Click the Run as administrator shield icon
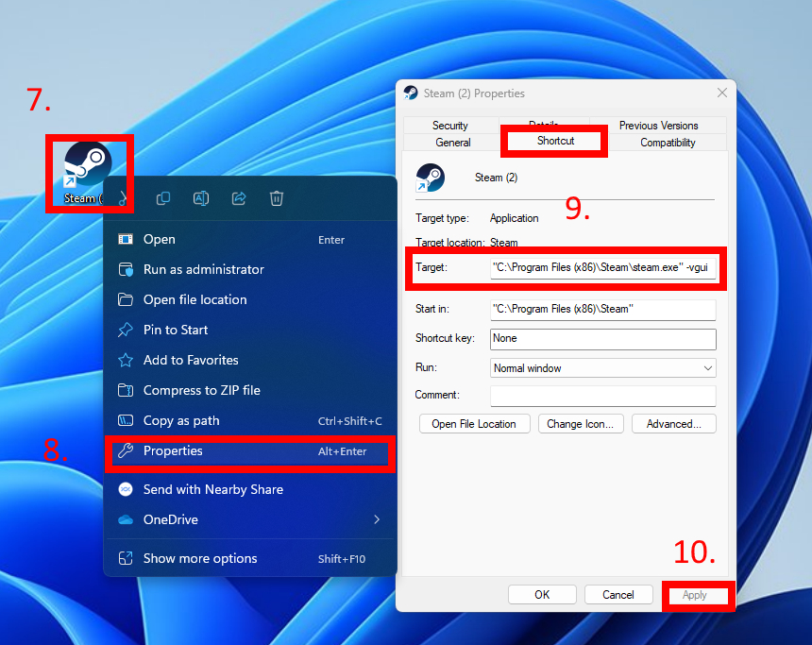Screen dimensions: 812x645 click(x=126, y=269)
